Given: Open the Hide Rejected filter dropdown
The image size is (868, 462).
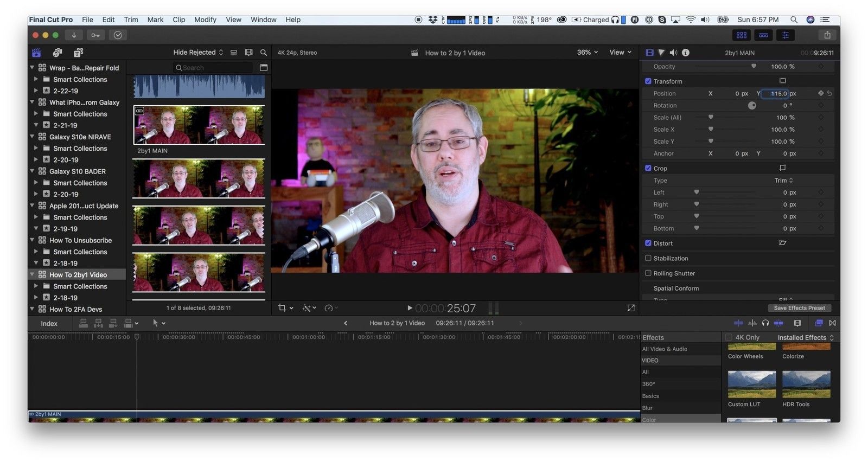Looking at the screenshot, I should point(197,53).
